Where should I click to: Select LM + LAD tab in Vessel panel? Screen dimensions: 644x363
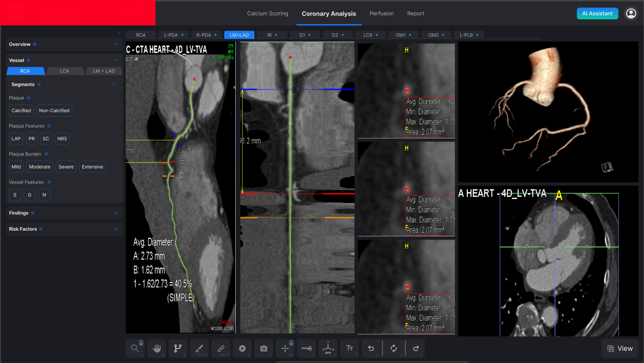click(104, 71)
